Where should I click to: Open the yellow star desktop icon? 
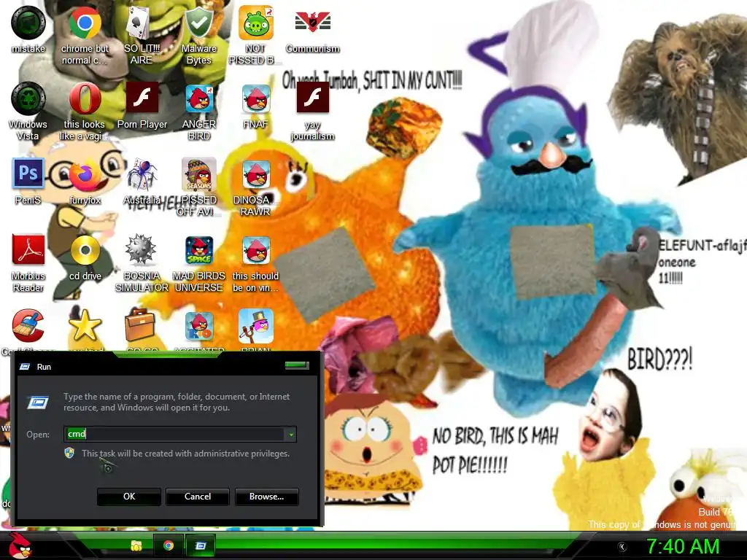pos(85,325)
